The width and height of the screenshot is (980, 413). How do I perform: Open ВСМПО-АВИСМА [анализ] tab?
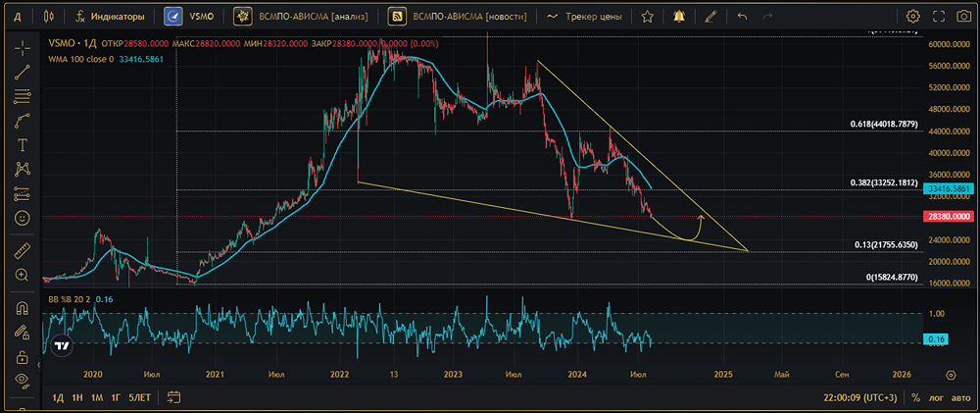(x=301, y=17)
